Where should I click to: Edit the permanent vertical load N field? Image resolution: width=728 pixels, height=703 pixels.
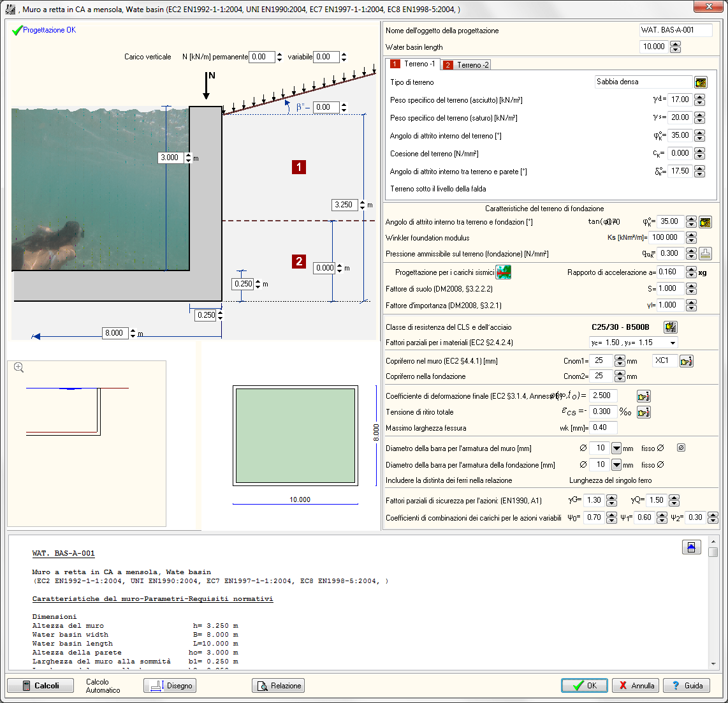(x=262, y=57)
